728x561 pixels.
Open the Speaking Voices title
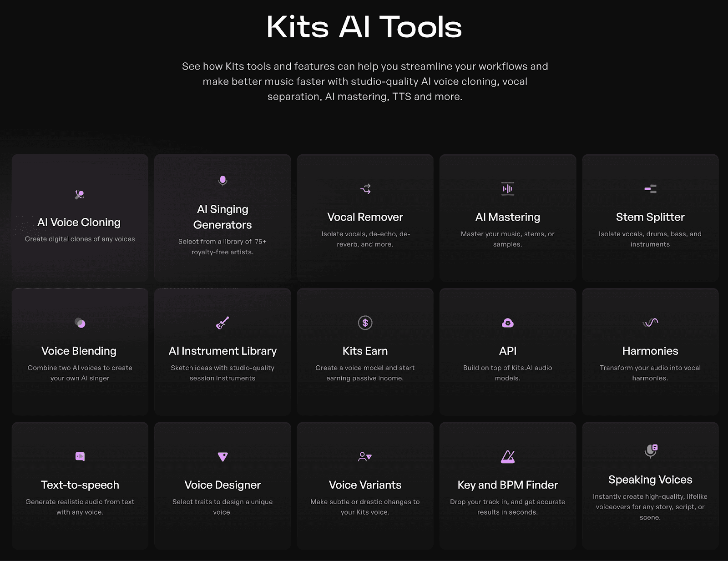click(x=650, y=480)
